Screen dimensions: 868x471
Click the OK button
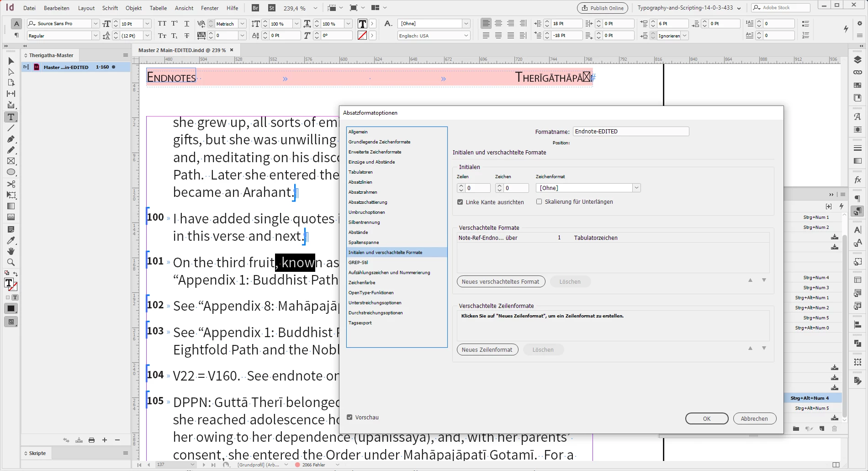[707, 418]
